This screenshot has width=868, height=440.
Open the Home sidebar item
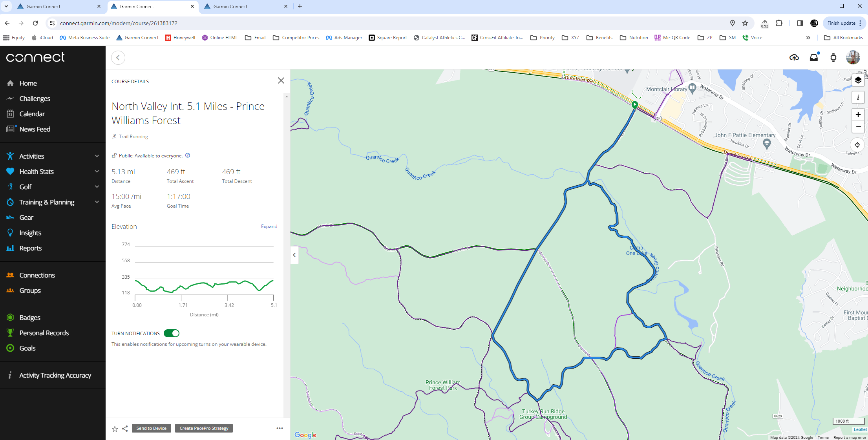(28, 83)
